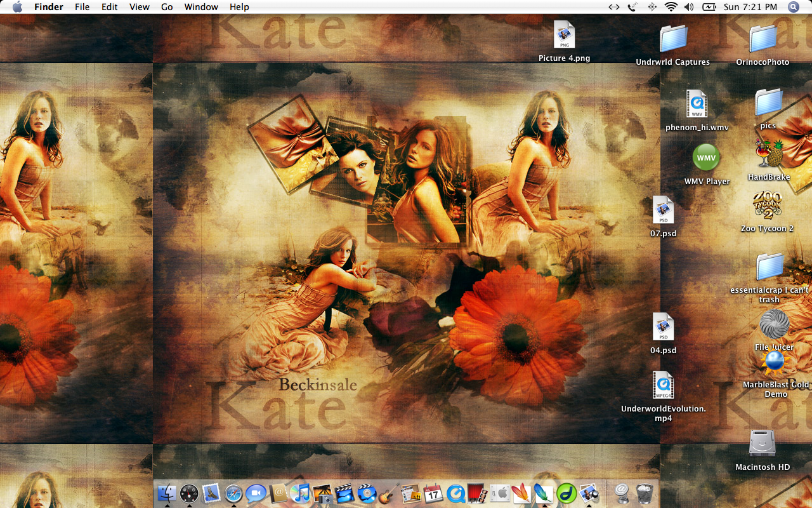
Task: Launch the orange feather Adobe app in Dock
Action: pyautogui.click(x=521, y=493)
